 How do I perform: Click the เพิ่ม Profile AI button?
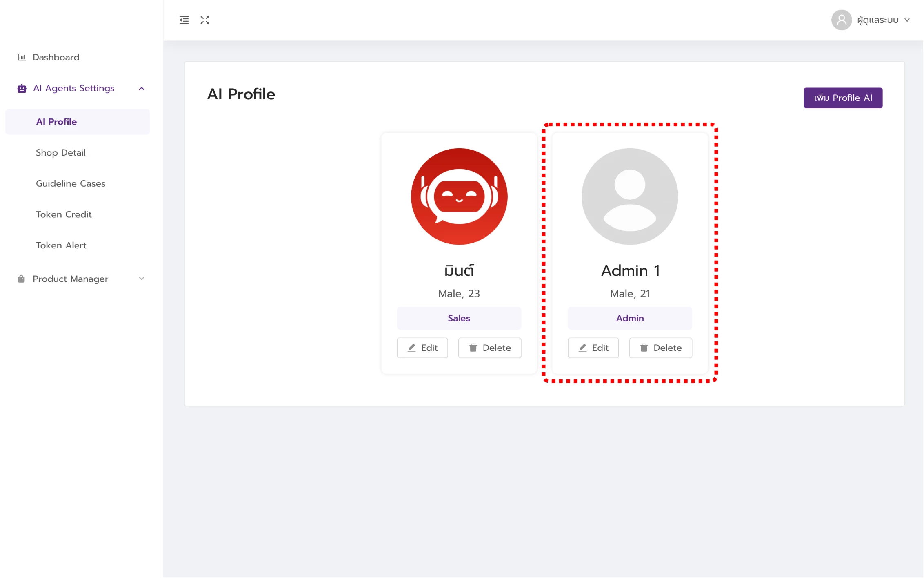click(842, 98)
